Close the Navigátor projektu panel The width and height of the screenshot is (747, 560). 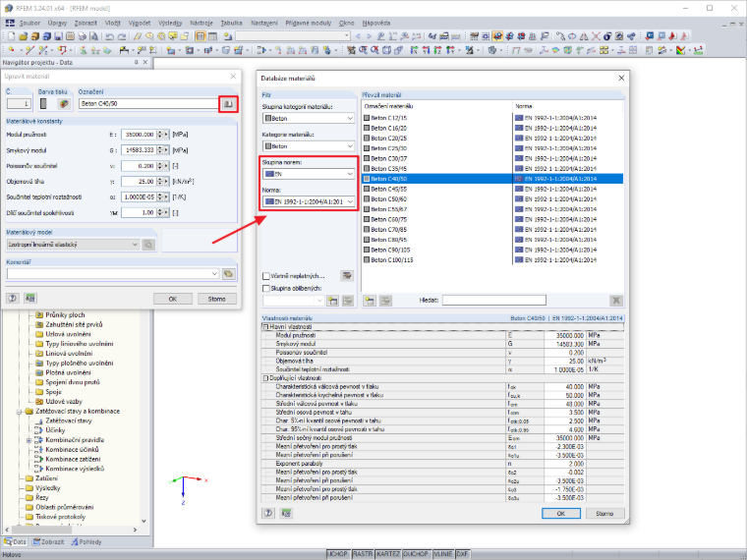click(145, 62)
